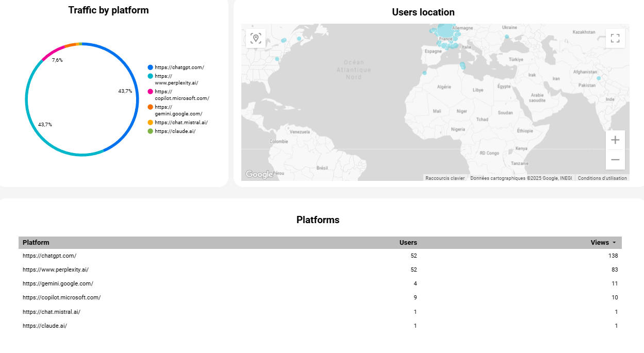Click the Google logo on the map
The width and height of the screenshot is (644, 353).
point(259,175)
